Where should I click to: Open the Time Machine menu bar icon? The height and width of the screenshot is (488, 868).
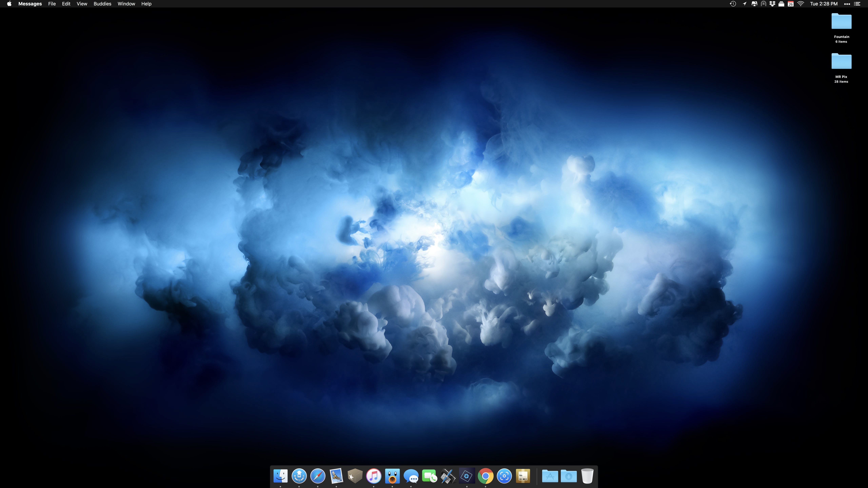click(x=733, y=4)
